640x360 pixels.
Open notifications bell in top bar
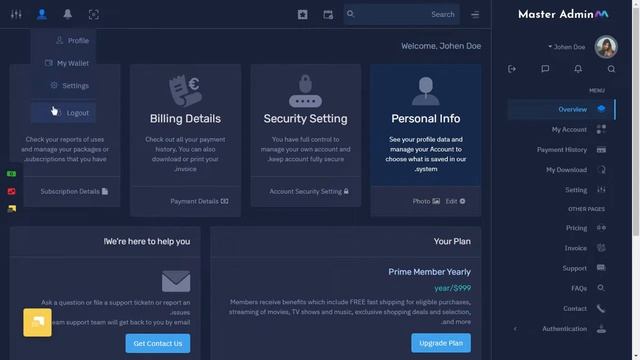pyautogui.click(x=68, y=15)
